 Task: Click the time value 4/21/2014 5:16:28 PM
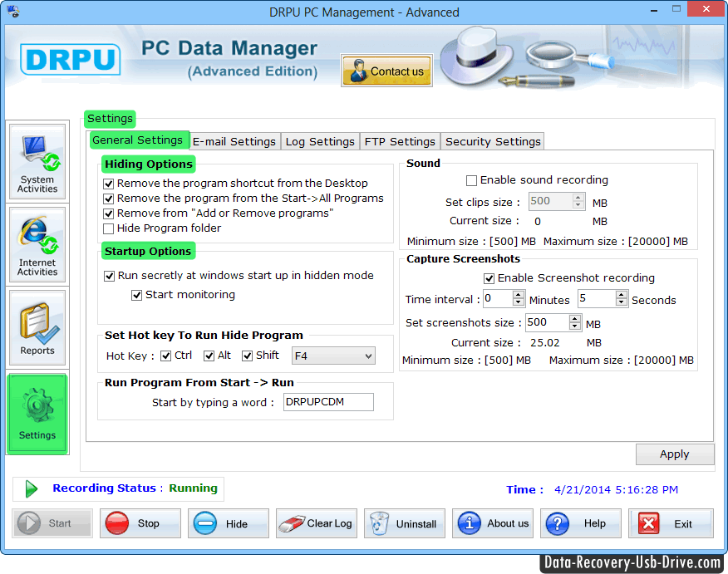(616, 489)
